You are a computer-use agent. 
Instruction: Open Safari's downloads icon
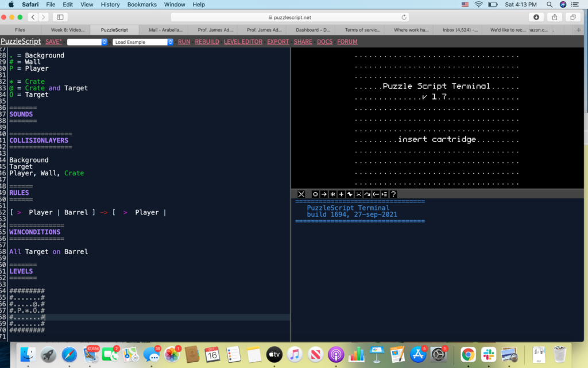tap(537, 17)
